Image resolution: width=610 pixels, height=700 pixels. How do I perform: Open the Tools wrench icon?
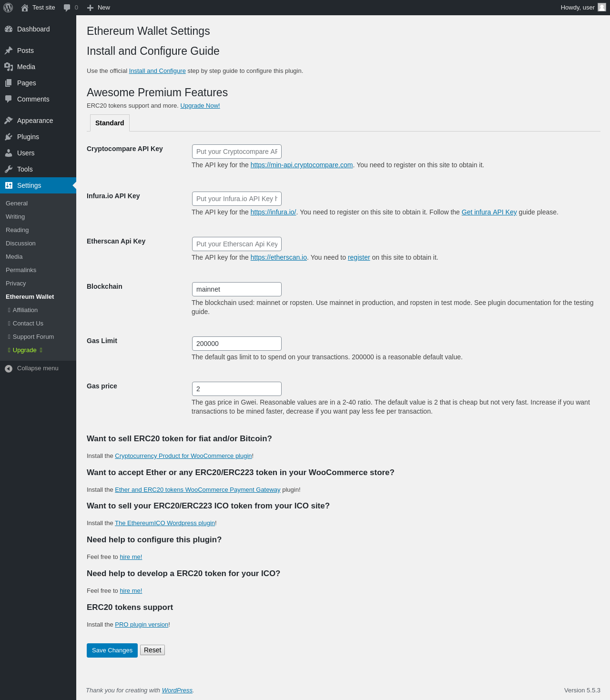[x=9, y=169]
